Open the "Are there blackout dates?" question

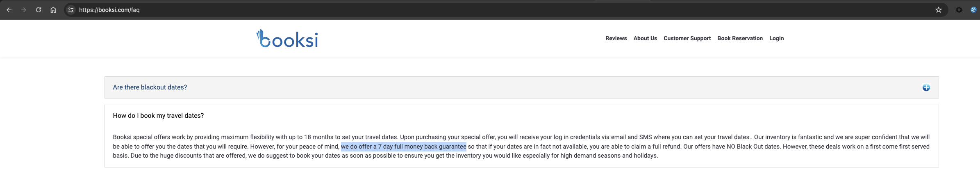coord(150,87)
